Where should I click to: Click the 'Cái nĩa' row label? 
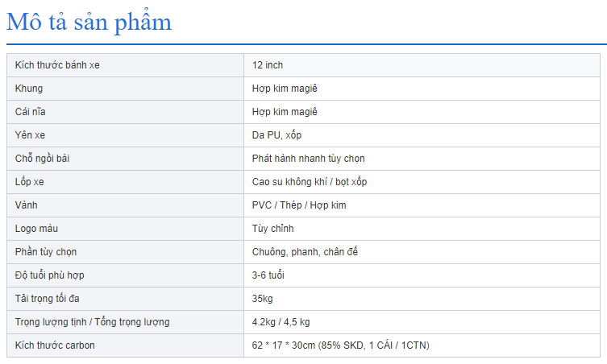click(31, 112)
